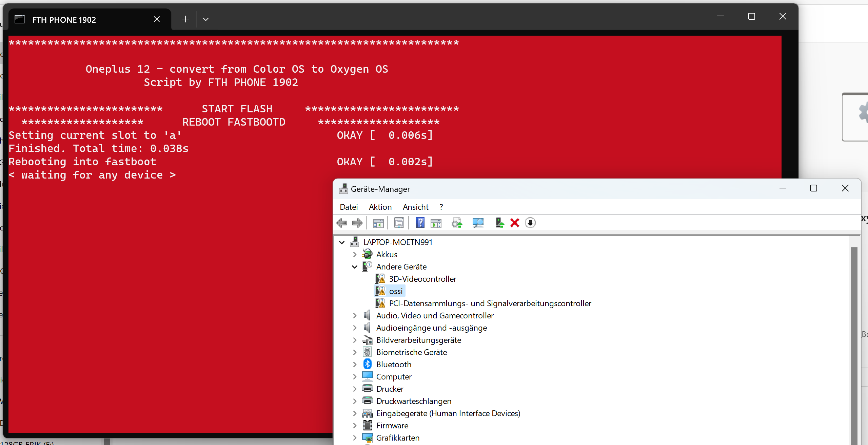Click the Bildverarbeitungsgeräte camera icon

368,340
